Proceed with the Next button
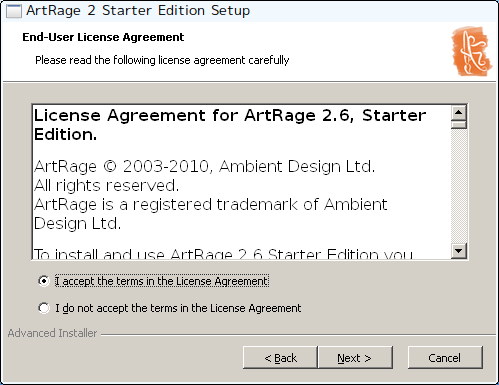Viewport: 499px width, 385px height. pyautogui.click(x=355, y=358)
